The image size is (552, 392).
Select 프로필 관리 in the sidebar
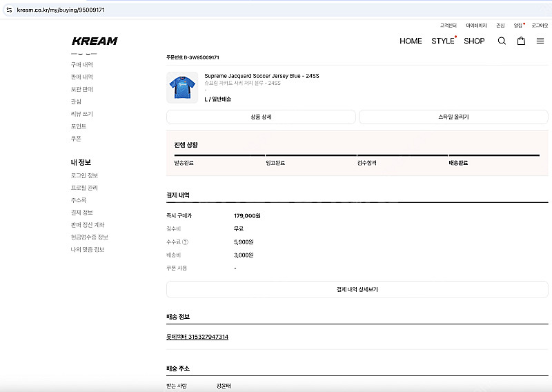tap(84, 188)
